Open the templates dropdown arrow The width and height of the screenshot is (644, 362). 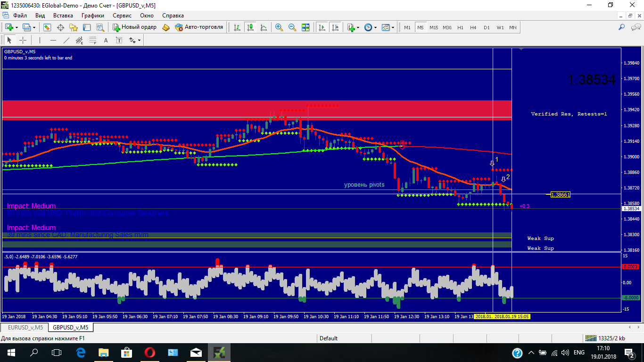click(393, 27)
